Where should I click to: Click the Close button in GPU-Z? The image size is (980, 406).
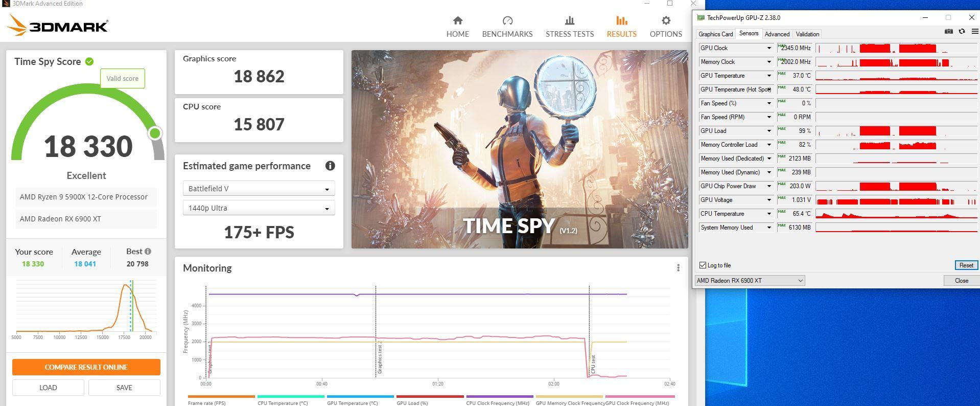[961, 280]
